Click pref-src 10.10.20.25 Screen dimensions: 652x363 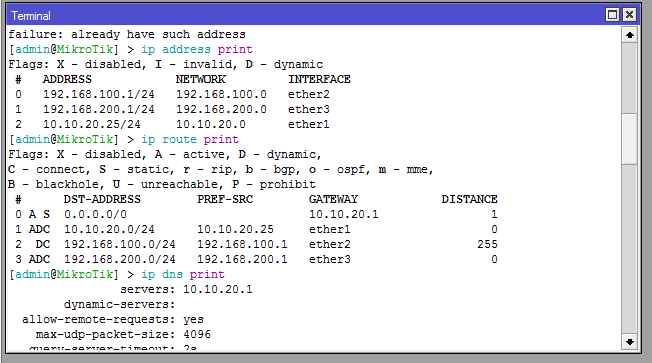click(x=235, y=229)
